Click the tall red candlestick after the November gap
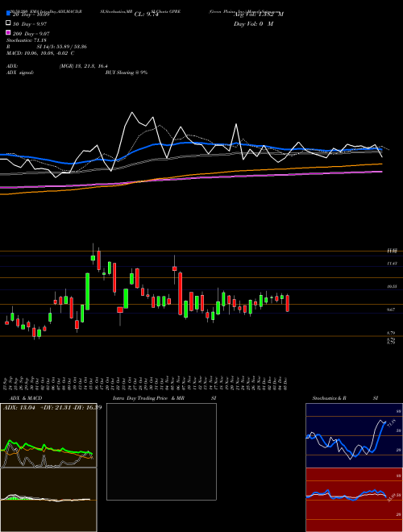Screen dimensions: 403x532 (180, 293)
